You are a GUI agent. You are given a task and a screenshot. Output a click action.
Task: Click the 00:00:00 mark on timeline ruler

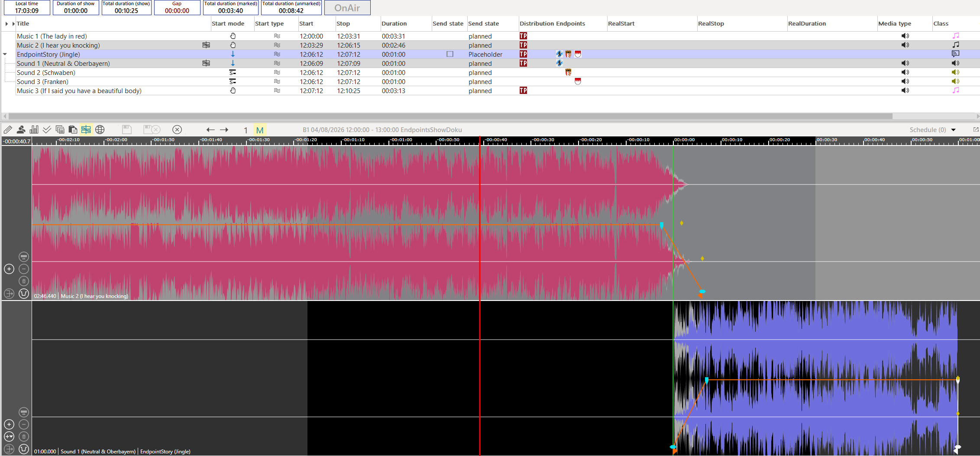[684, 140]
